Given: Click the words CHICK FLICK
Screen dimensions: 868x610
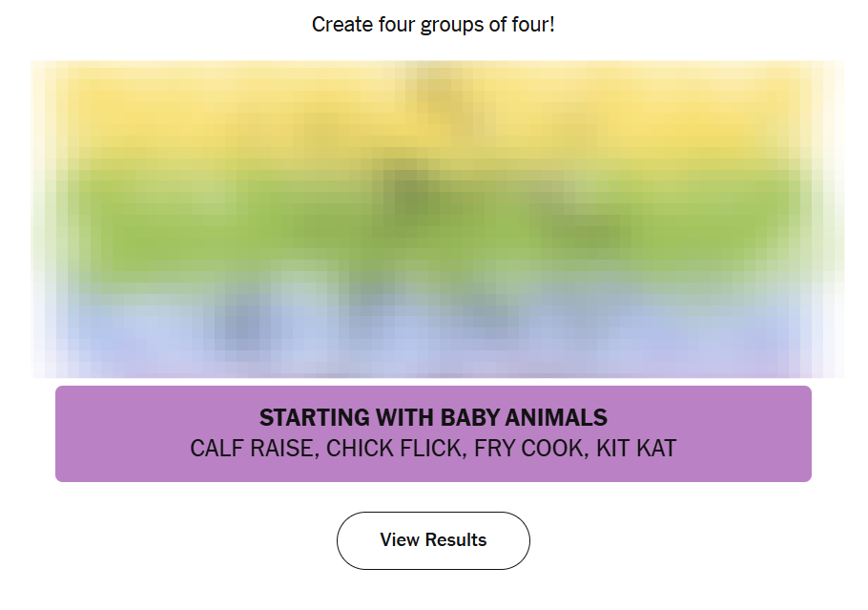Looking at the screenshot, I should [x=393, y=449].
